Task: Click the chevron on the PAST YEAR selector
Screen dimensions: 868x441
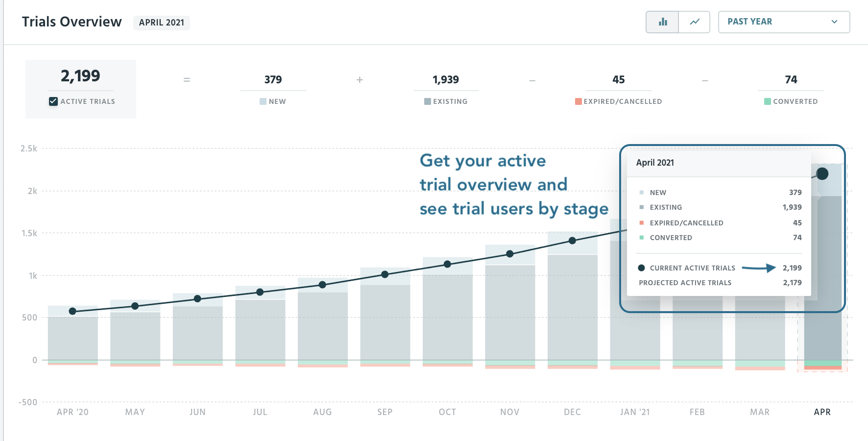Action: pos(835,22)
